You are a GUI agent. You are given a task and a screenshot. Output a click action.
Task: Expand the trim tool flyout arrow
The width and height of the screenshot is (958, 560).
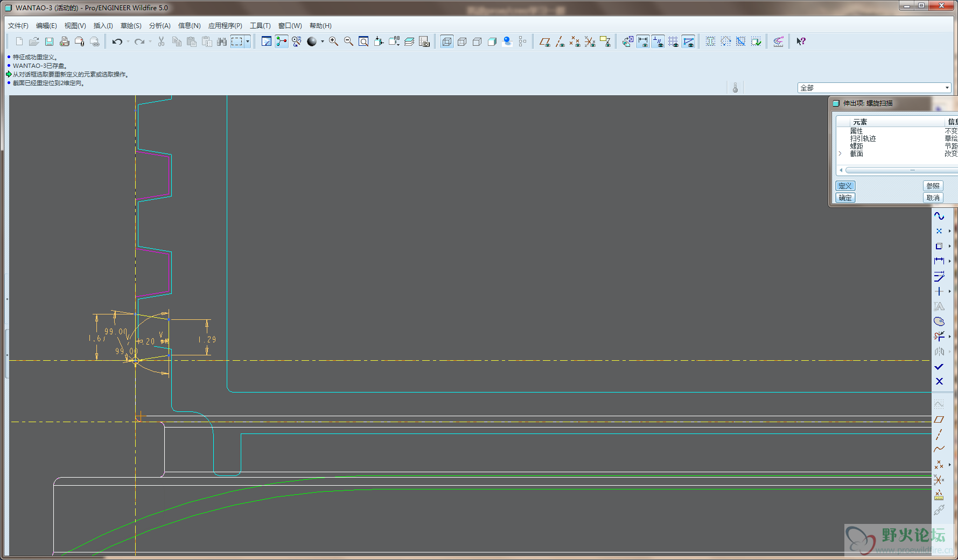pyautogui.click(x=949, y=337)
